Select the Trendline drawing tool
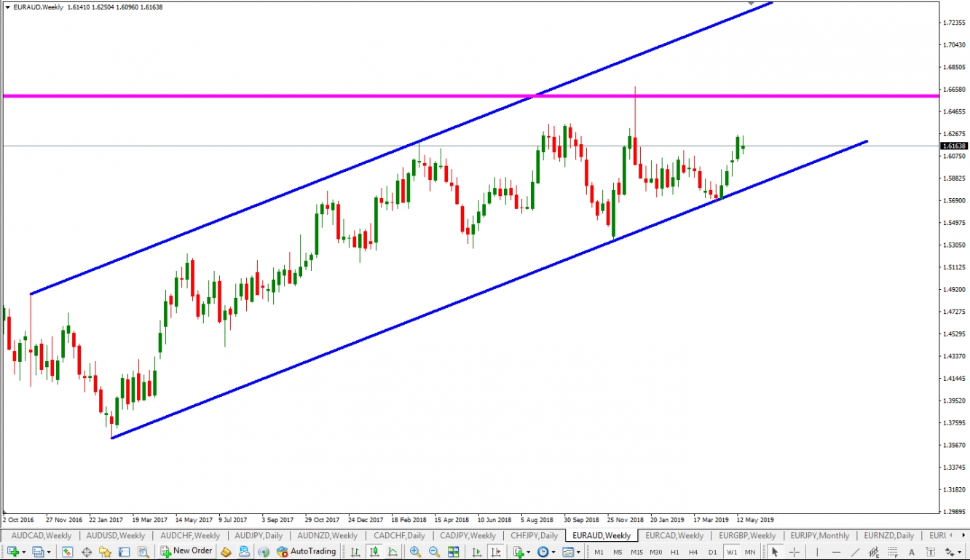 pos(855,551)
